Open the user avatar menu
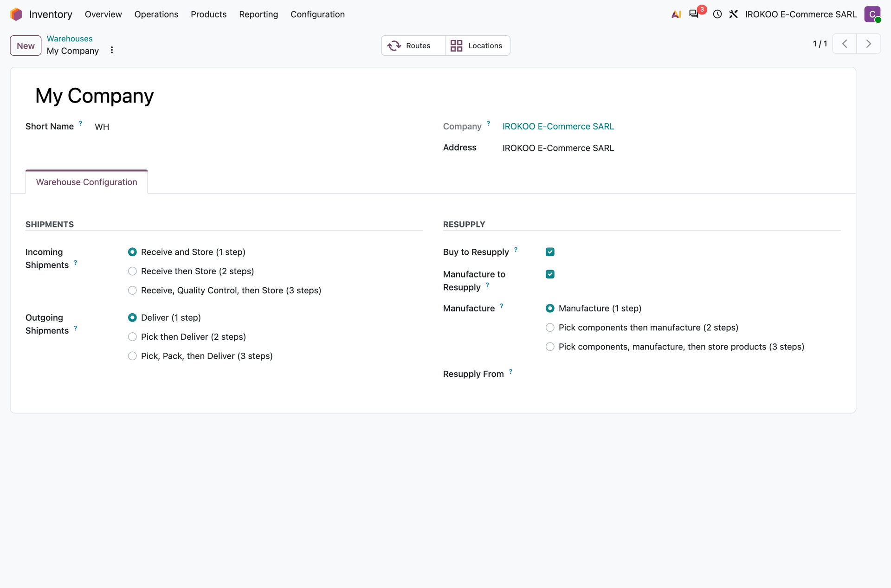The width and height of the screenshot is (891, 588). (x=872, y=14)
